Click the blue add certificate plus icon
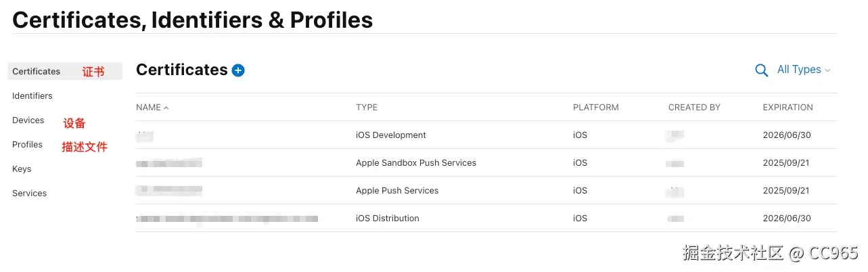 point(238,70)
